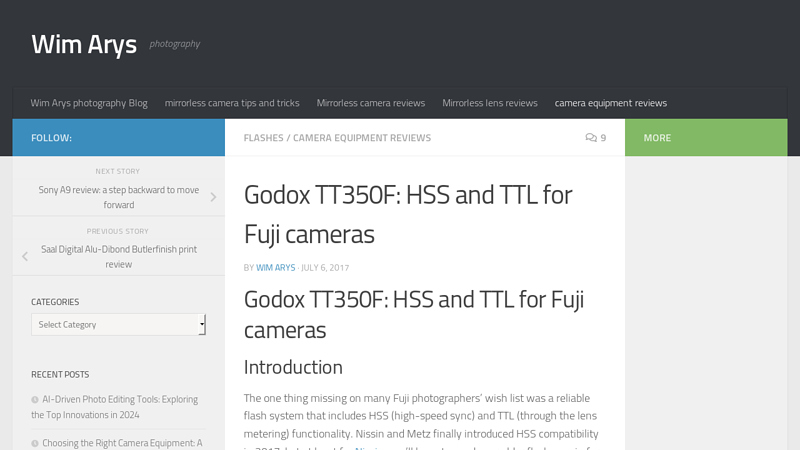Image resolution: width=800 pixels, height=450 pixels.
Task: Select camera equipment reviews menu item
Action: pos(611,103)
